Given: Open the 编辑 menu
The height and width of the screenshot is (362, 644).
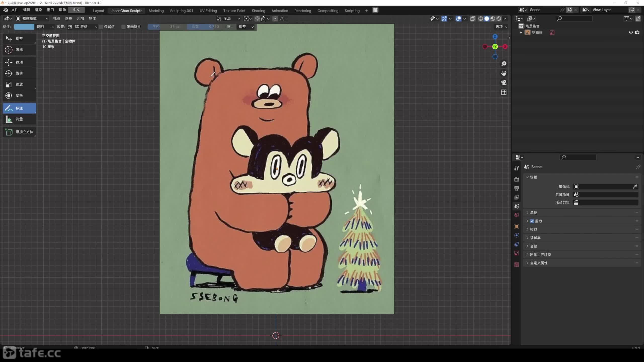Looking at the screenshot, I should (x=26, y=10).
